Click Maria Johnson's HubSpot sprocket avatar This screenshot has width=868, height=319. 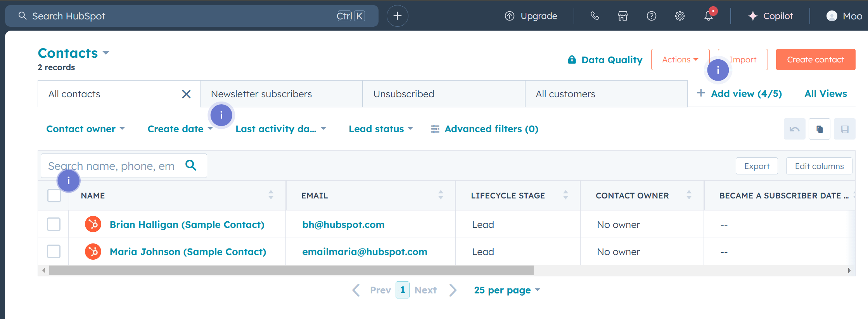(93, 252)
